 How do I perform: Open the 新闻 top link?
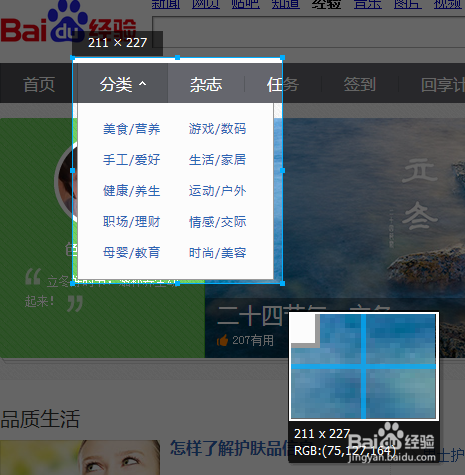pyautogui.click(x=166, y=4)
